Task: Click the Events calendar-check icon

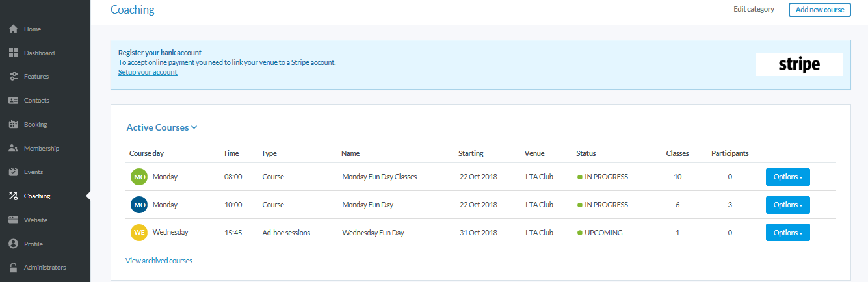Action: 13,172
